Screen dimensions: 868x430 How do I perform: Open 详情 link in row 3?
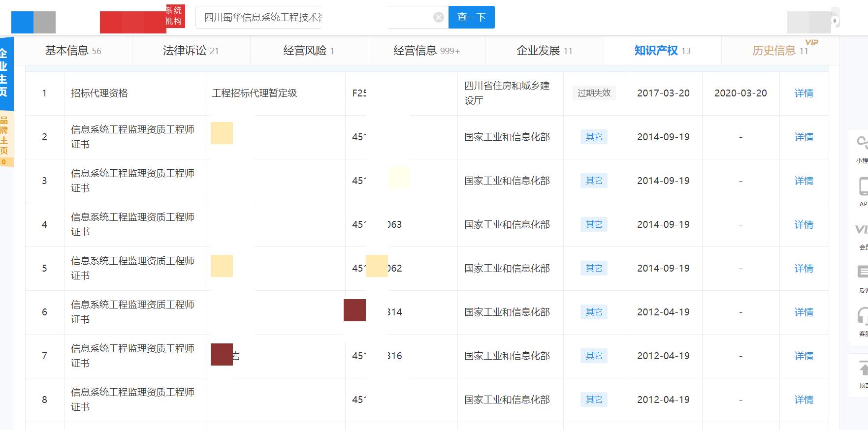(804, 181)
